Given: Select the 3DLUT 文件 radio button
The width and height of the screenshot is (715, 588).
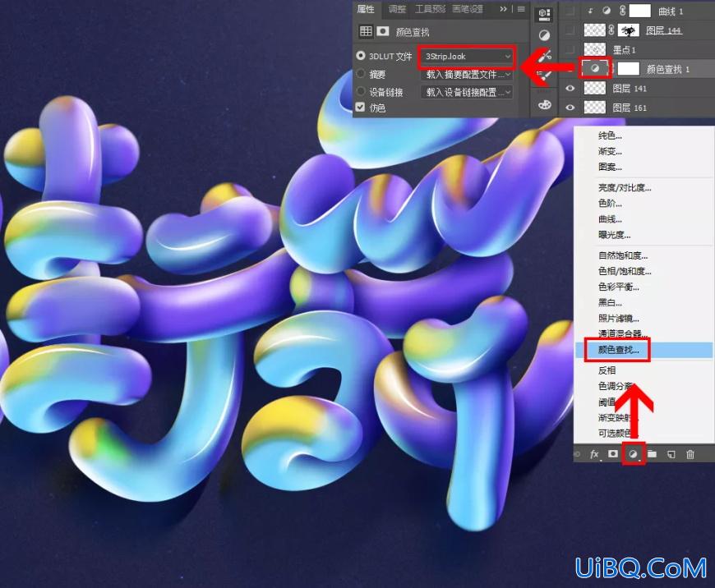Looking at the screenshot, I should click(x=360, y=56).
